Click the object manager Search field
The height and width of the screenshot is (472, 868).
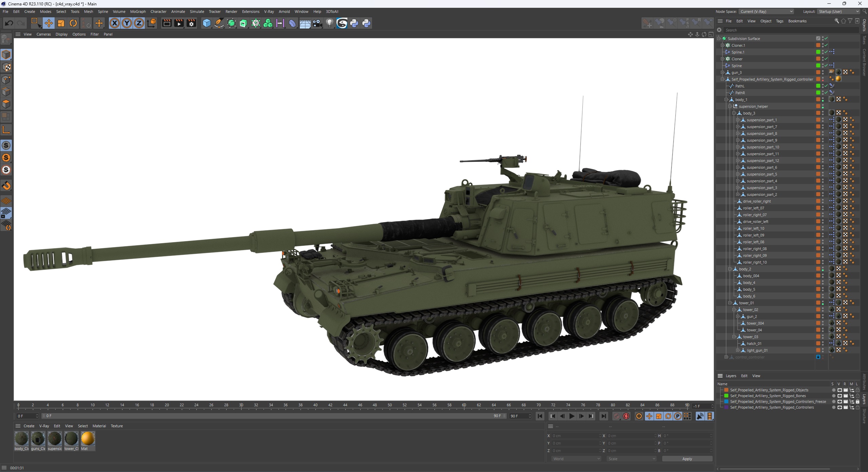point(790,30)
